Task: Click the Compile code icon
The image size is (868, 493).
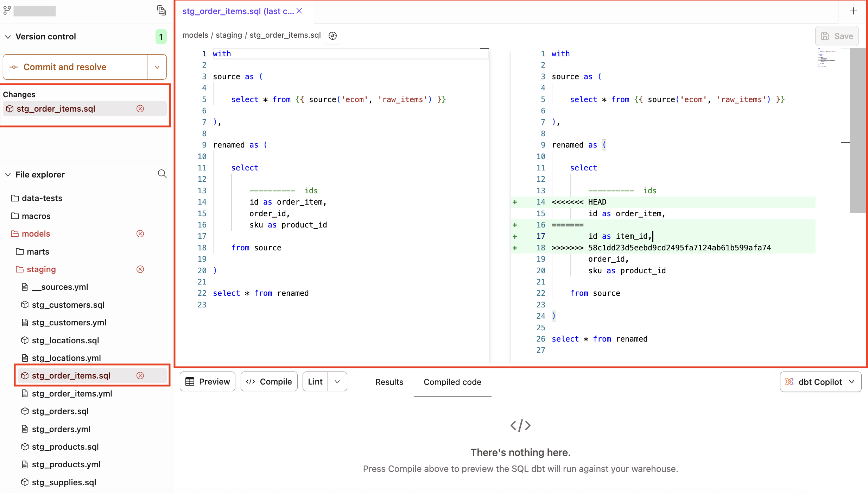Action: pyautogui.click(x=251, y=381)
